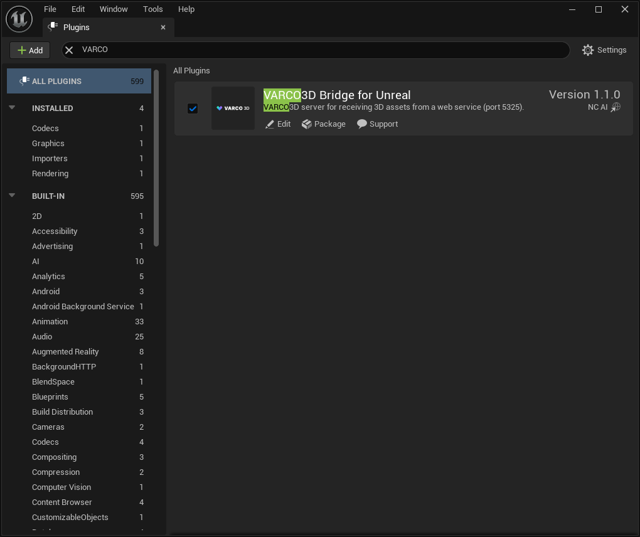The image size is (640, 537).
Task: Click the green plus Add icon
Action: pos(22,50)
